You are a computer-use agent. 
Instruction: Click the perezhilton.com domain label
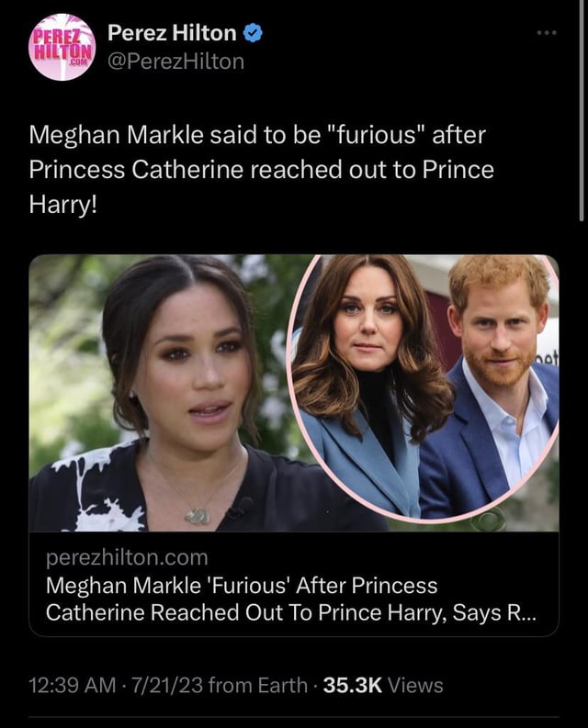[x=127, y=557]
